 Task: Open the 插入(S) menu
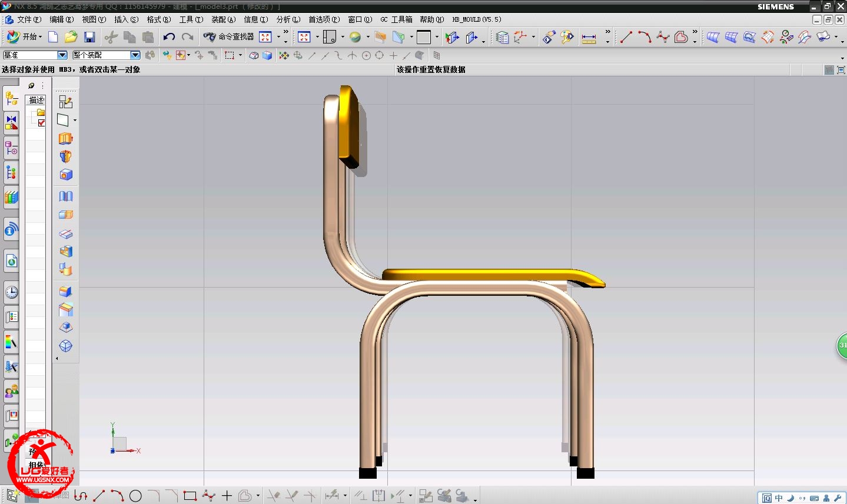tap(126, 19)
